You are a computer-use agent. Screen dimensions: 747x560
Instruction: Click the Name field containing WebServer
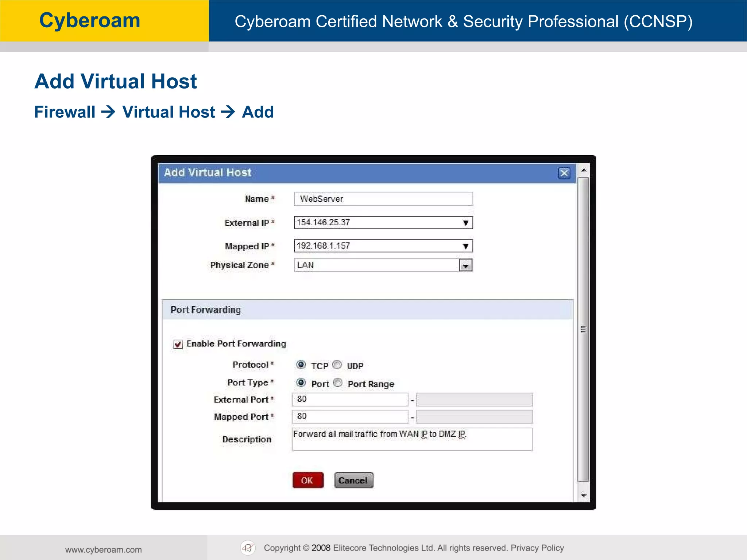pos(383,199)
